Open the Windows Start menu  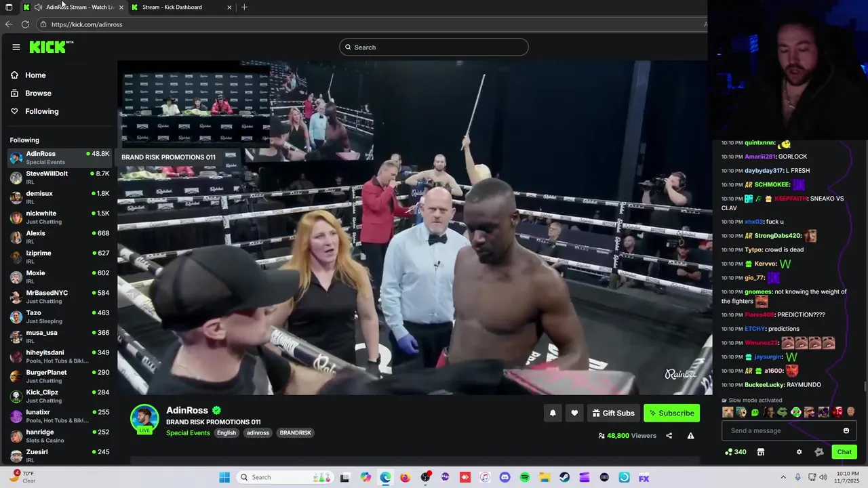224,477
